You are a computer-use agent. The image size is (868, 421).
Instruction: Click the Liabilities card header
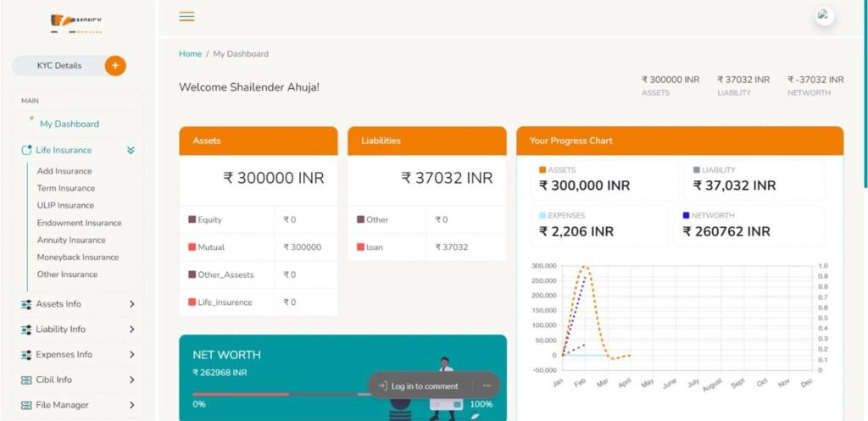[x=427, y=141]
